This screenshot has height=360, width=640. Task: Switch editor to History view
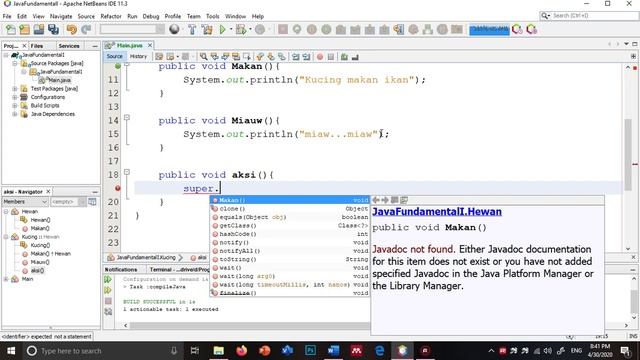(138, 56)
